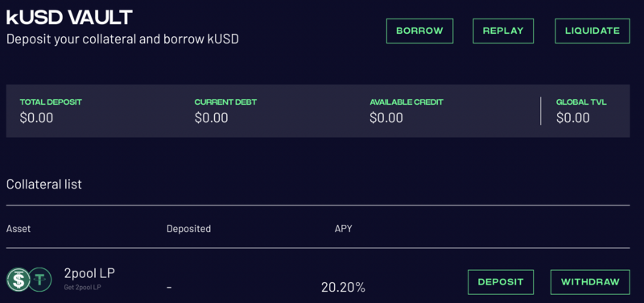The width and height of the screenshot is (644, 303).
Task: Click the deposited dash value for 2pool LP
Action: coord(169,288)
